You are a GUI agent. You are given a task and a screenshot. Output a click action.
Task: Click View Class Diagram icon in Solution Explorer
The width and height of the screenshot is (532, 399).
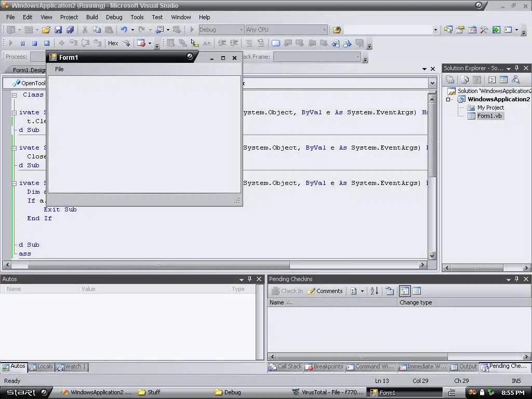coord(516,79)
